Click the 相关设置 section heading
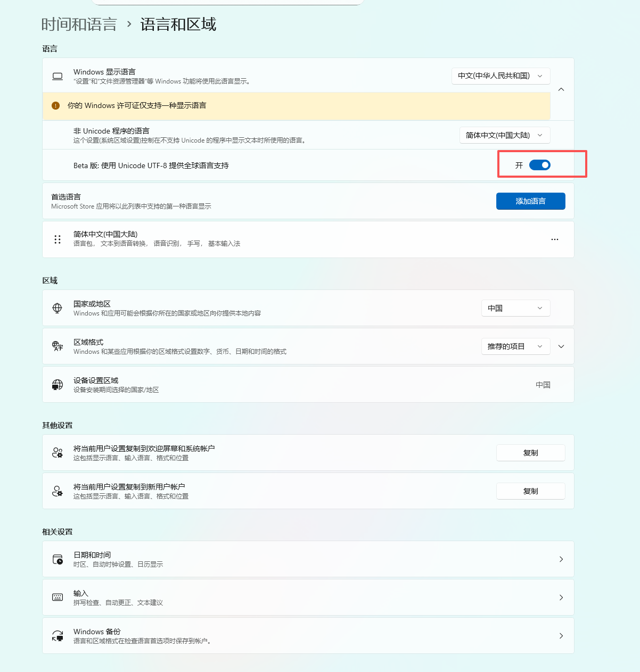This screenshot has width=640, height=672. 58,532
